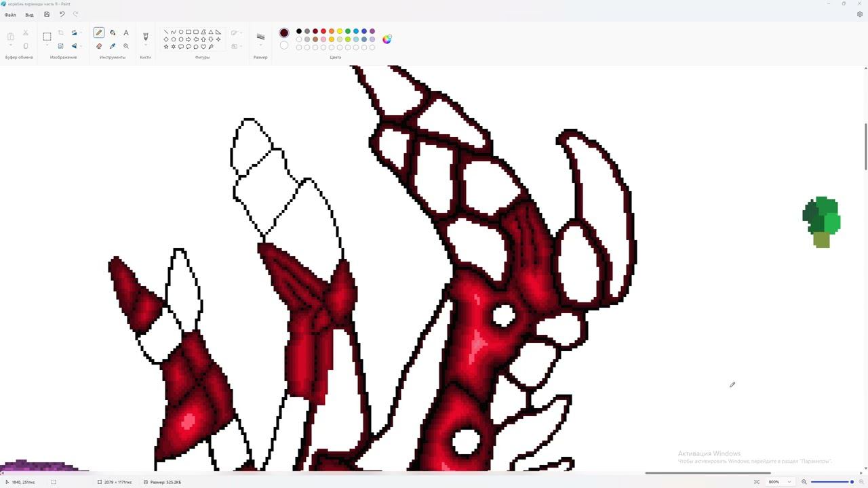868x488 pixels.
Task: Save the drawing with the floppy icon
Action: pyautogui.click(x=47, y=14)
